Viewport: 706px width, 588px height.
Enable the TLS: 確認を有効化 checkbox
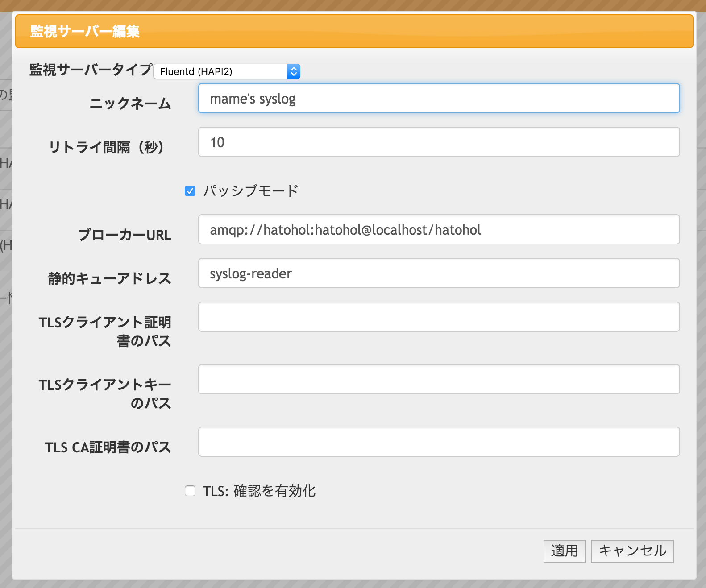point(190,491)
